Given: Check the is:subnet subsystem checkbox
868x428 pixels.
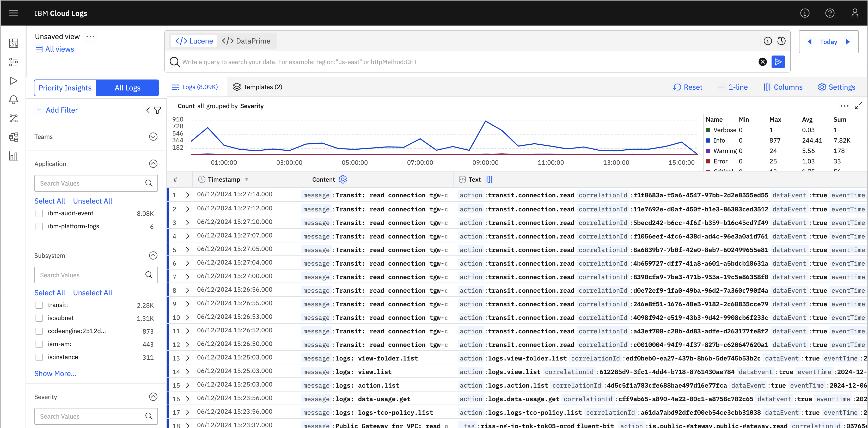Looking at the screenshot, I should click(x=39, y=318).
